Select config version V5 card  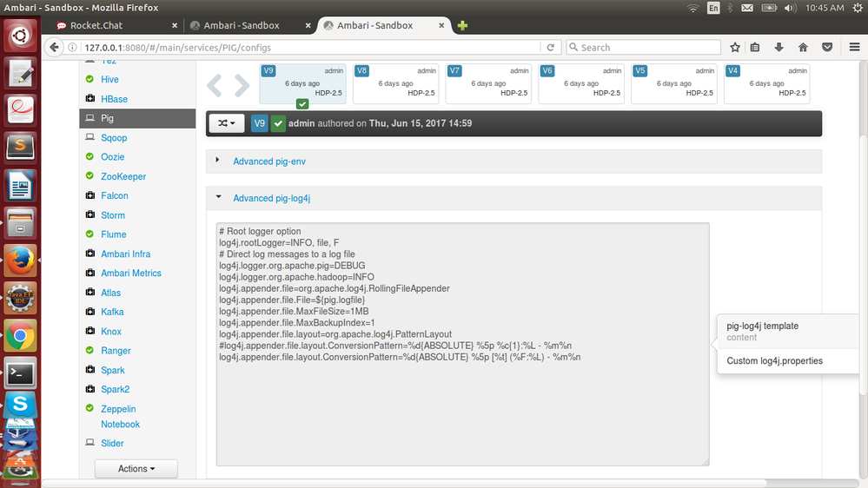674,83
